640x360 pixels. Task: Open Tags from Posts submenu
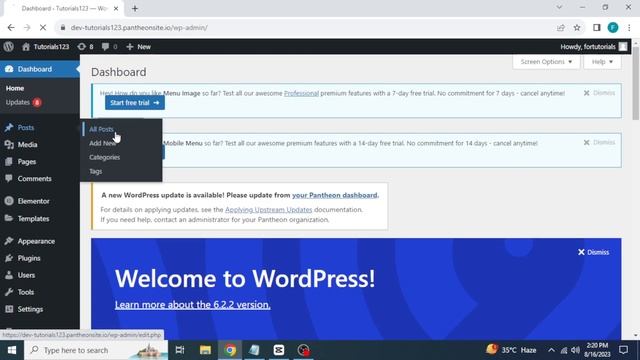tap(96, 171)
